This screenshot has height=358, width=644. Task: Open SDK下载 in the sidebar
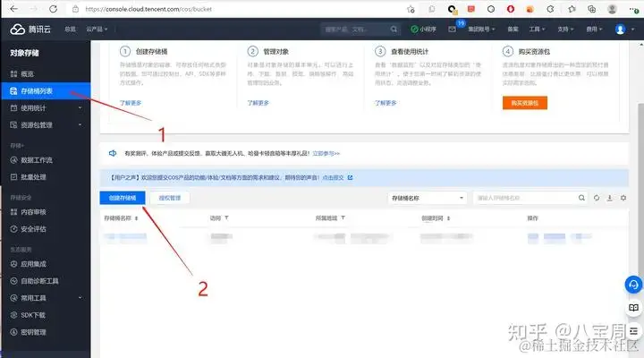tap(46, 315)
